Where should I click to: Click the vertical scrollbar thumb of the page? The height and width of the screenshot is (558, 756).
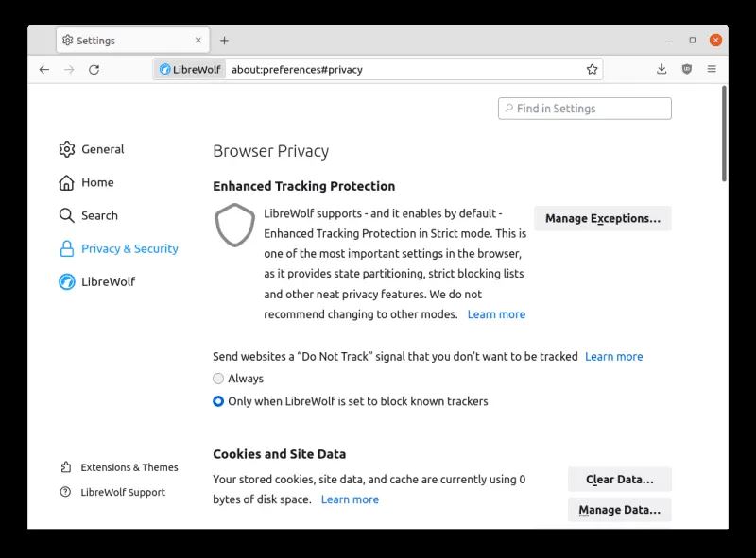[724, 133]
